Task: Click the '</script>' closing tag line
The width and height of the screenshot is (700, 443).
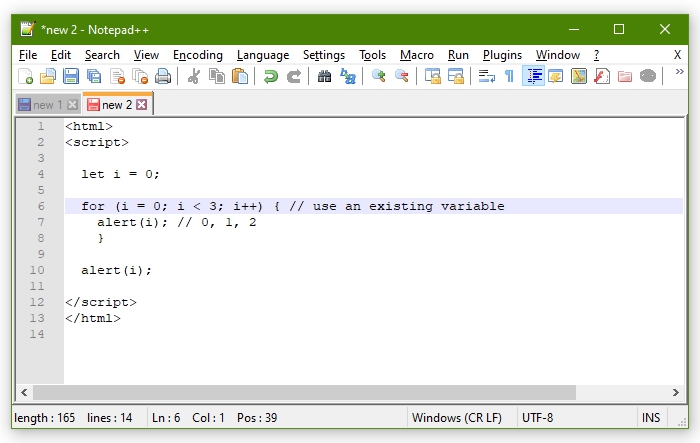Action: [x=101, y=302]
